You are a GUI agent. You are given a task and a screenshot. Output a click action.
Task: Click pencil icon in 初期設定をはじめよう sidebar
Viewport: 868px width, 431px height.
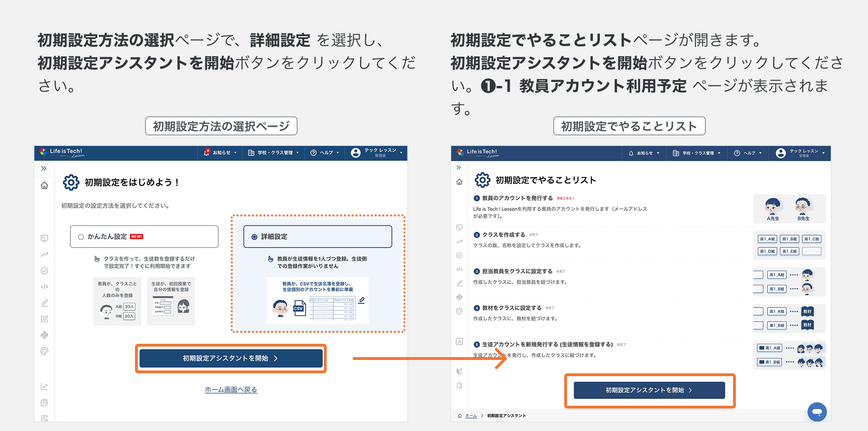[x=44, y=303]
